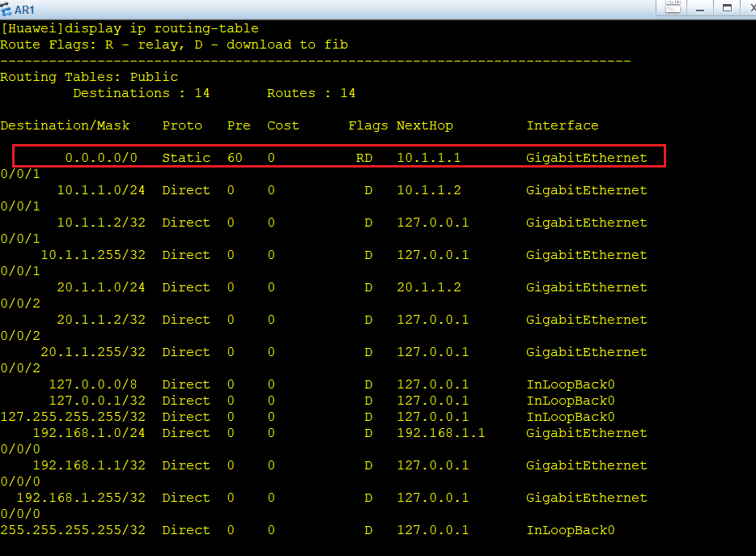Click the 'Proto' column header

[182, 125]
